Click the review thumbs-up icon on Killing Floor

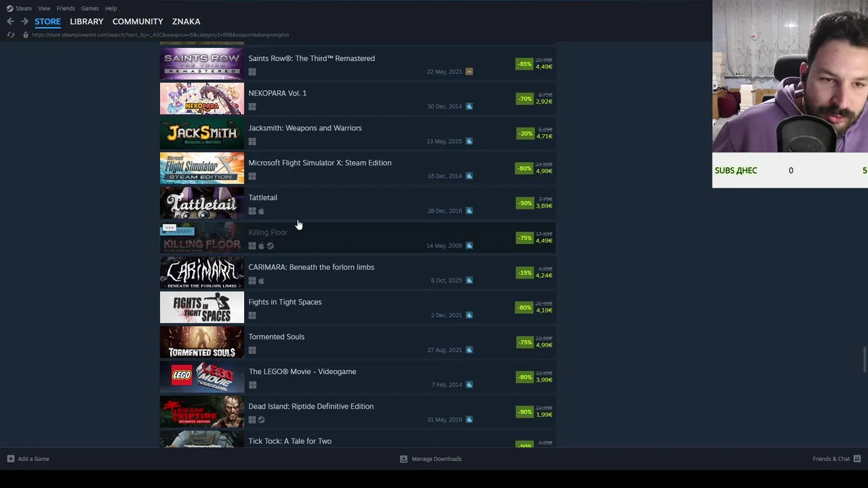tap(469, 245)
